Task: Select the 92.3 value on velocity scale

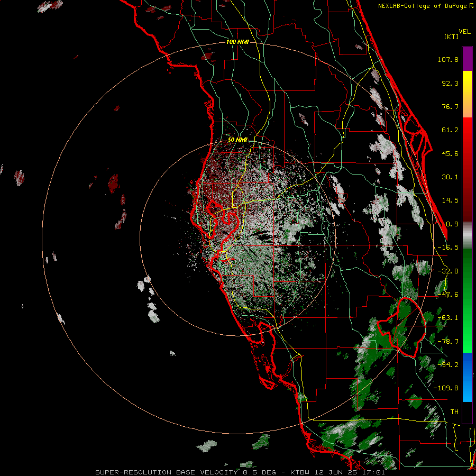Action: coord(450,83)
